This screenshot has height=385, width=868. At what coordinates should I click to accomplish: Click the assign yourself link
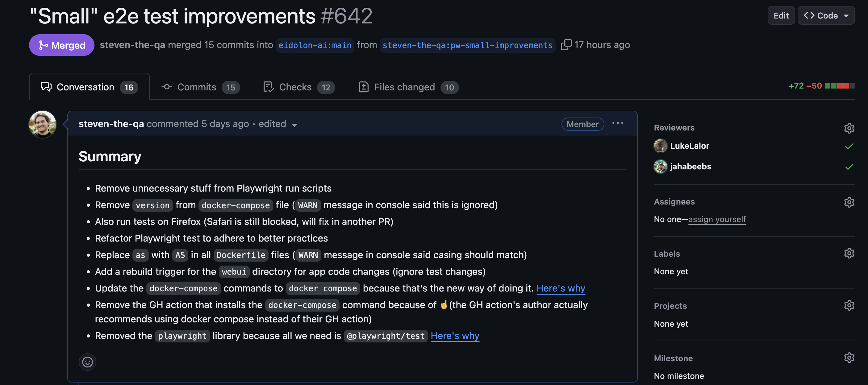(717, 219)
